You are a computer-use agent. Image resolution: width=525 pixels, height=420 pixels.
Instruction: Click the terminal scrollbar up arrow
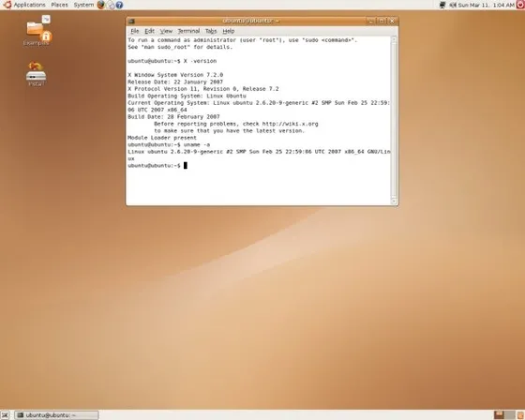click(394, 39)
